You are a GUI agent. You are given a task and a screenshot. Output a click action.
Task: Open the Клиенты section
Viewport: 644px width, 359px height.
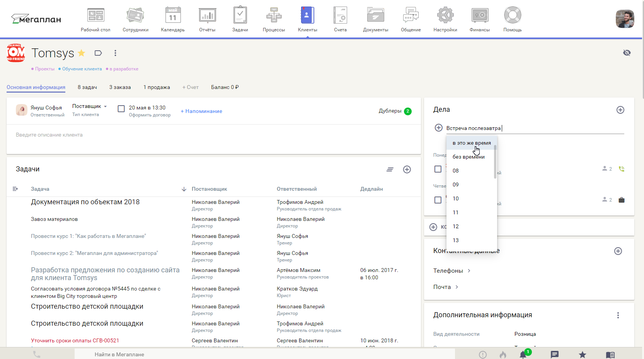click(308, 19)
